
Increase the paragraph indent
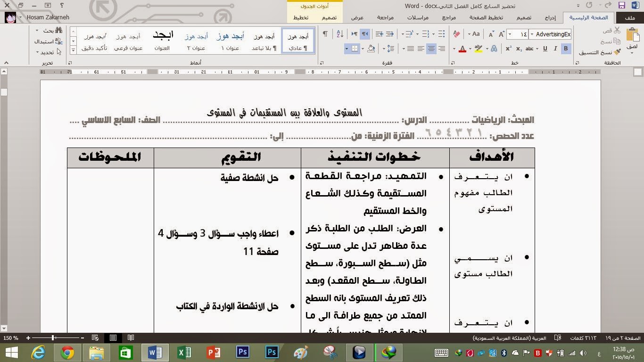click(x=380, y=34)
